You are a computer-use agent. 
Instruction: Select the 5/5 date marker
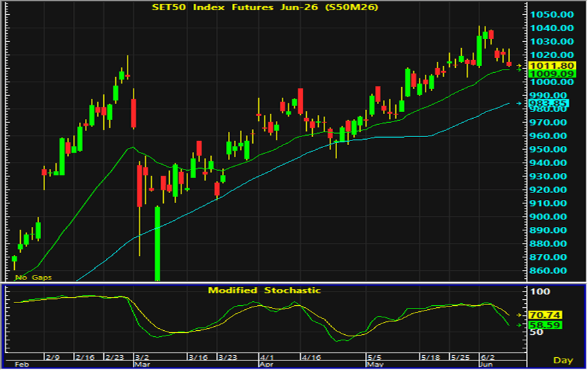coord(375,357)
